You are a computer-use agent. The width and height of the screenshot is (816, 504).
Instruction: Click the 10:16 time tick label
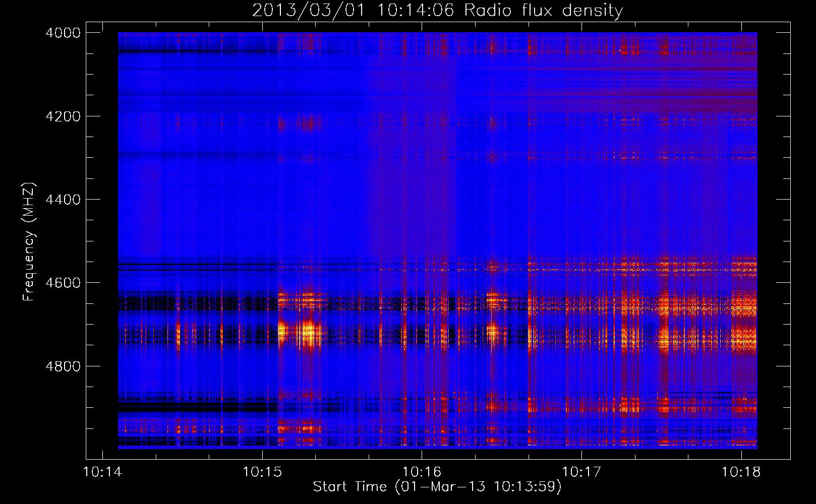[x=422, y=472]
